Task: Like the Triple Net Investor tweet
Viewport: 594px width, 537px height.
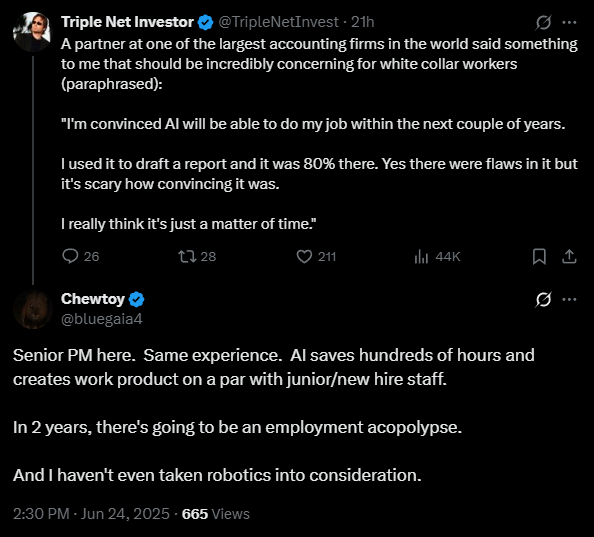Action: pyautogui.click(x=304, y=256)
